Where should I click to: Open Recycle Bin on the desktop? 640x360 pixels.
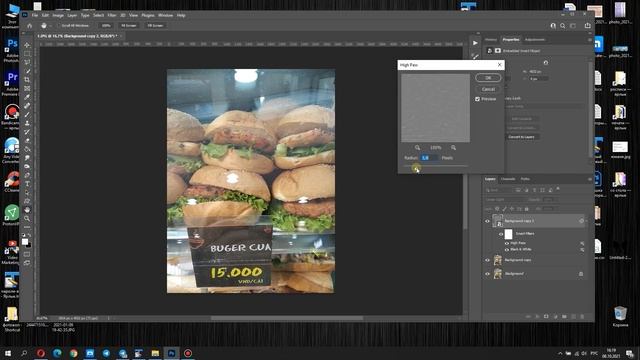pos(620,317)
